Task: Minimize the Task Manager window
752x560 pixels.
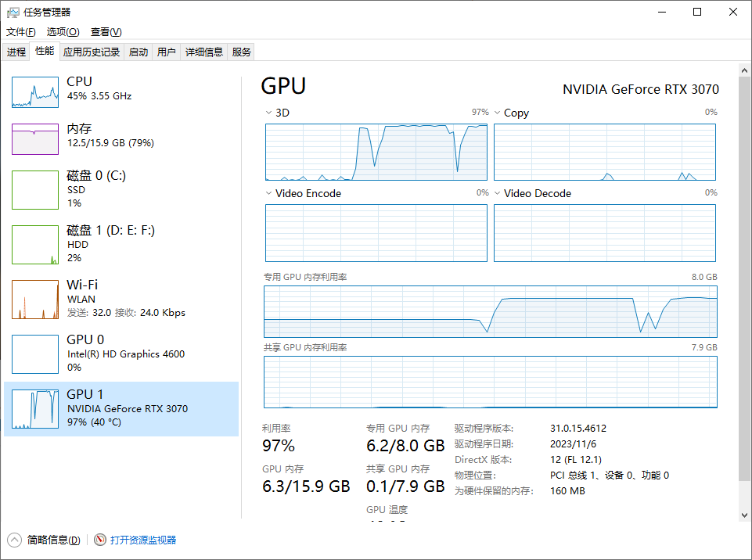Action: 662,12
